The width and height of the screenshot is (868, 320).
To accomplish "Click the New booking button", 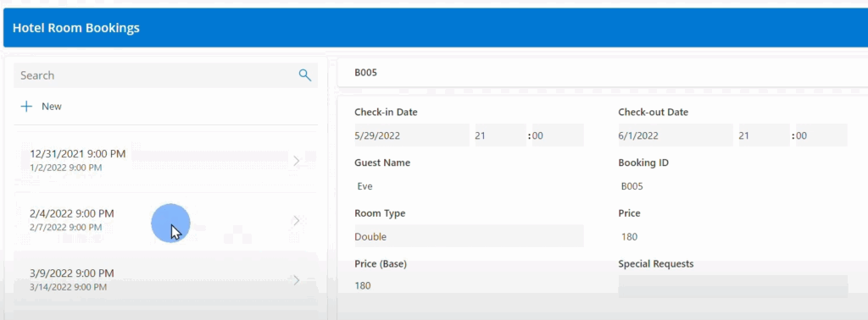I will (42, 106).
